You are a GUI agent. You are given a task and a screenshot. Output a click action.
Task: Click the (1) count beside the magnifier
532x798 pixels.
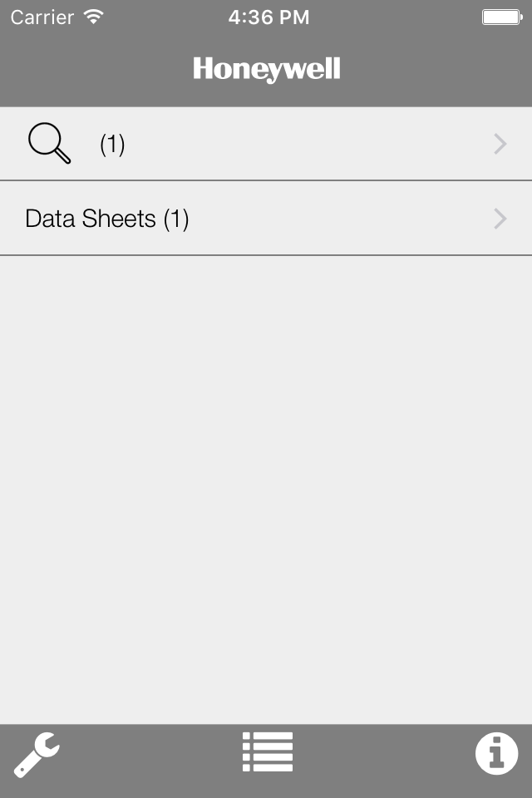pos(112,144)
